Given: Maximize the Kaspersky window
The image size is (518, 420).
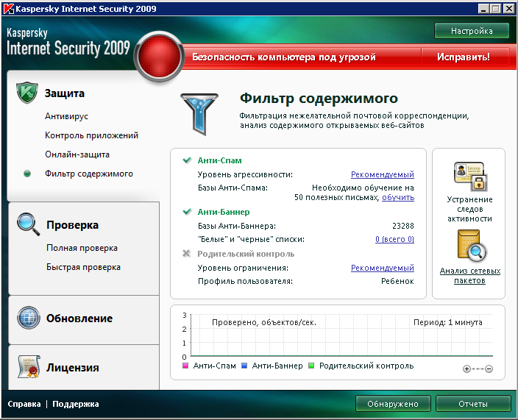Looking at the screenshot, I should tap(495, 9).
